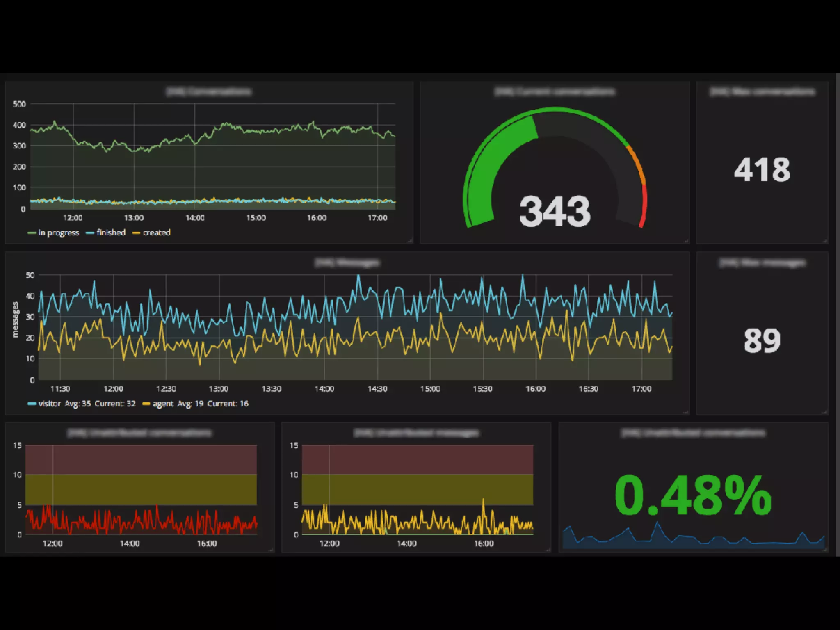Toggle the 'in progress' legend series
Viewport: 840px width, 630px height.
pos(59,233)
